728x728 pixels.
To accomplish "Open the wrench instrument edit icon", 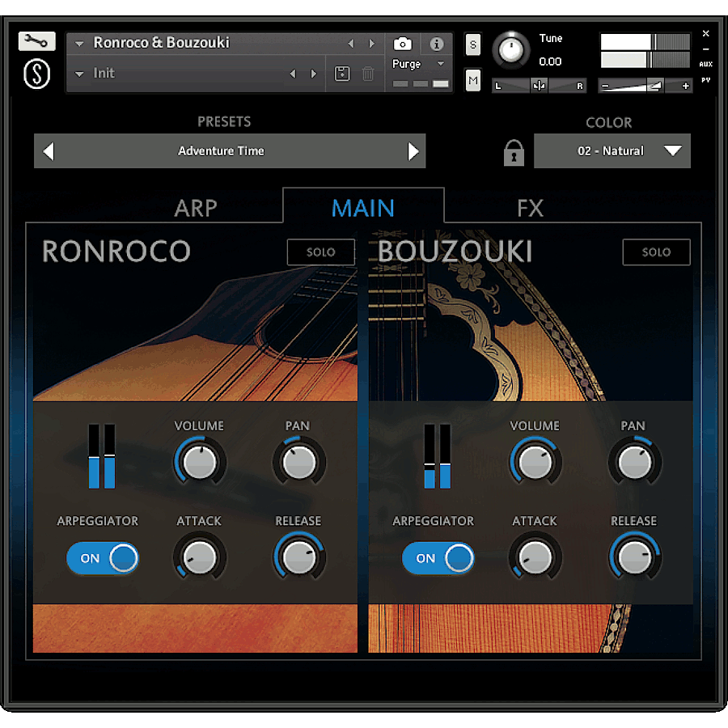I will [x=36, y=41].
